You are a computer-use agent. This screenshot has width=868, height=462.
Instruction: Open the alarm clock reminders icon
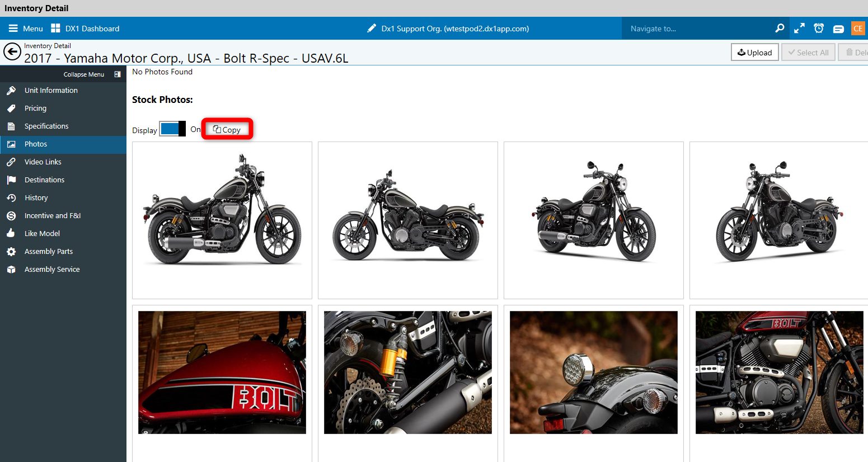click(819, 28)
